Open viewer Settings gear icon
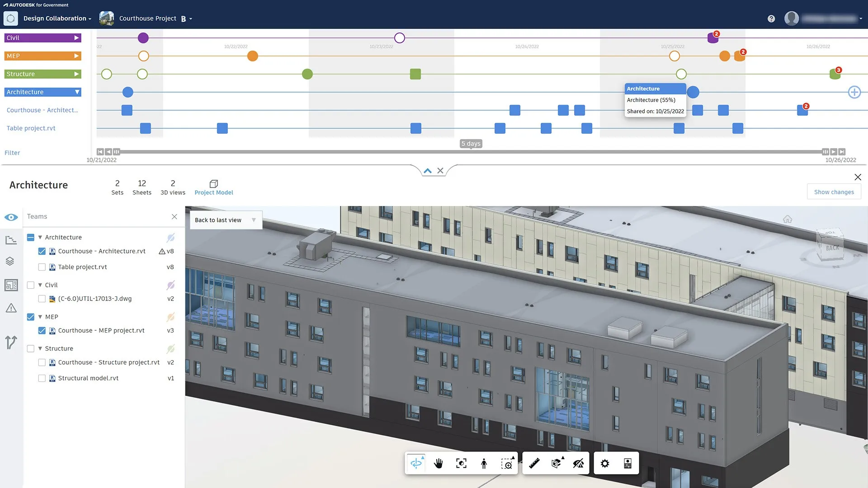 click(x=605, y=463)
